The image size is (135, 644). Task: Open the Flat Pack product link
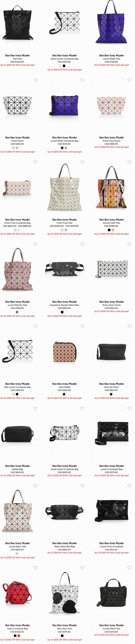tap(18, 59)
